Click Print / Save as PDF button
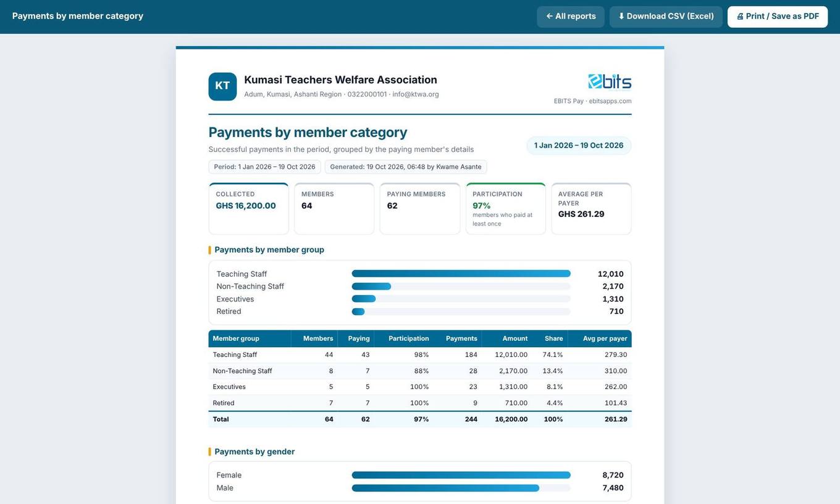The height and width of the screenshot is (504, 840). (x=778, y=17)
